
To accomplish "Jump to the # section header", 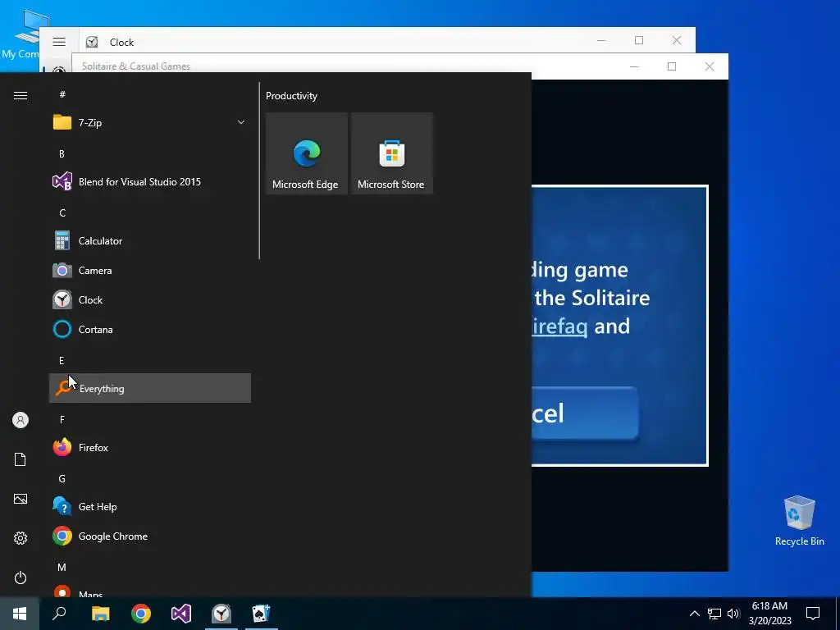I will tap(62, 94).
